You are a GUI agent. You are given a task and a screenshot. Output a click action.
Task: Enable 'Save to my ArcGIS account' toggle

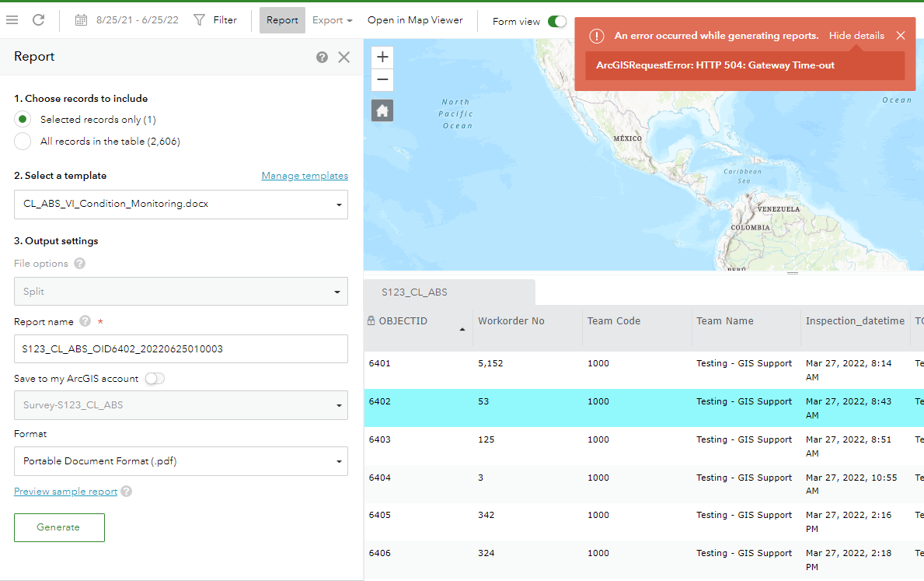point(155,379)
